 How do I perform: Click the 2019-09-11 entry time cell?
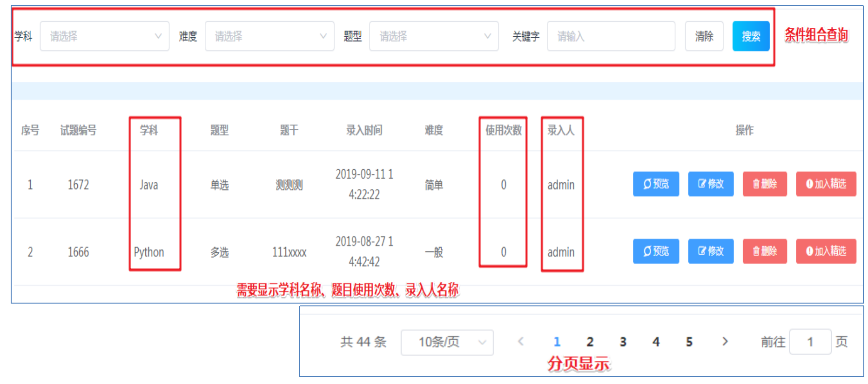pos(364,184)
